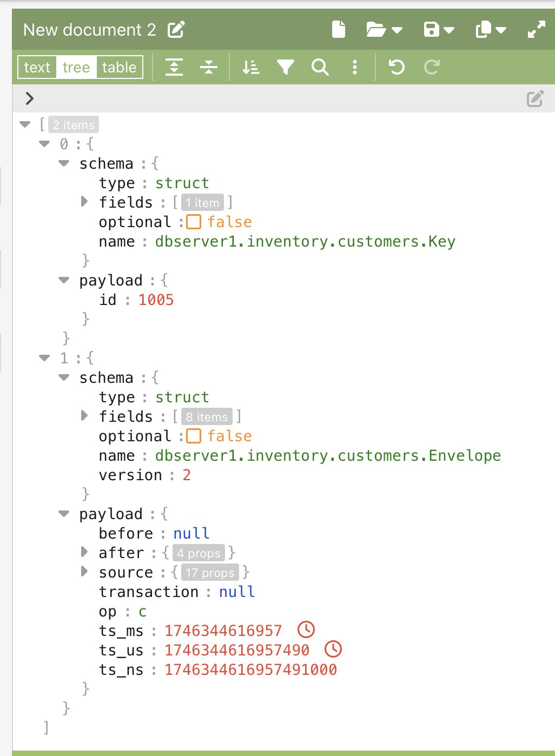The image size is (555, 756).
Task: Expand the after object
Action: click(x=84, y=552)
